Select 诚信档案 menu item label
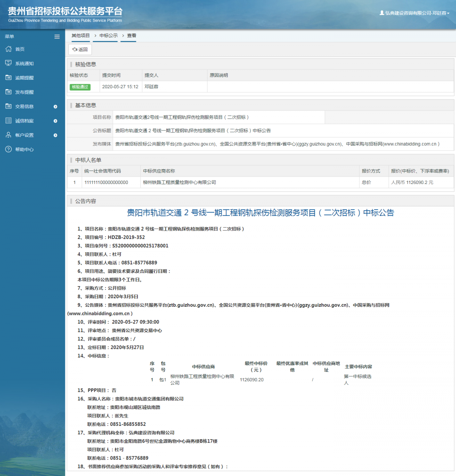 (24, 121)
